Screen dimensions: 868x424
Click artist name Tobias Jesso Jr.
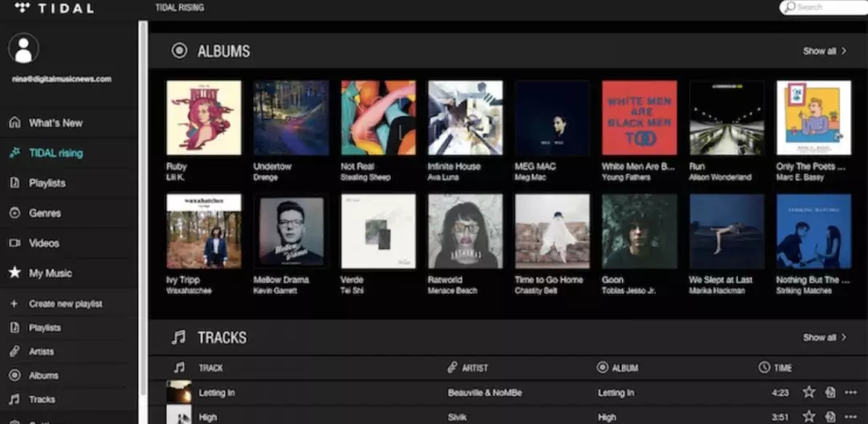tap(628, 290)
